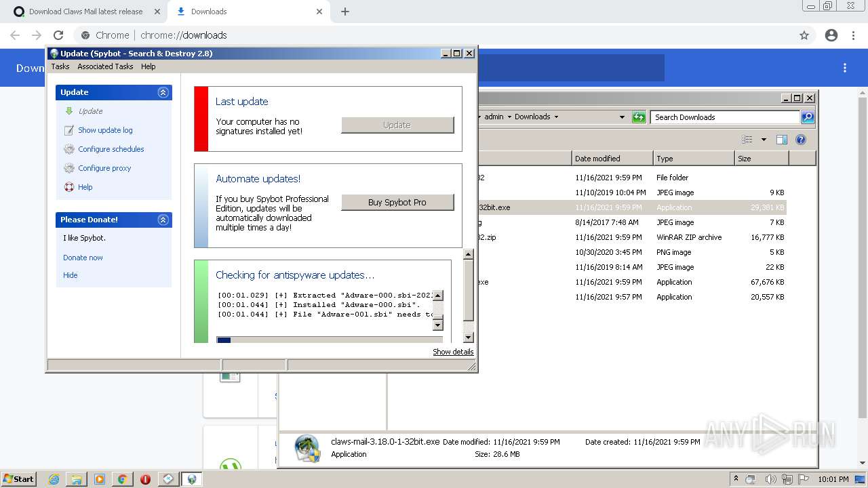Open the Start menu
The height and width of the screenshot is (488, 868).
[x=19, y=479]
